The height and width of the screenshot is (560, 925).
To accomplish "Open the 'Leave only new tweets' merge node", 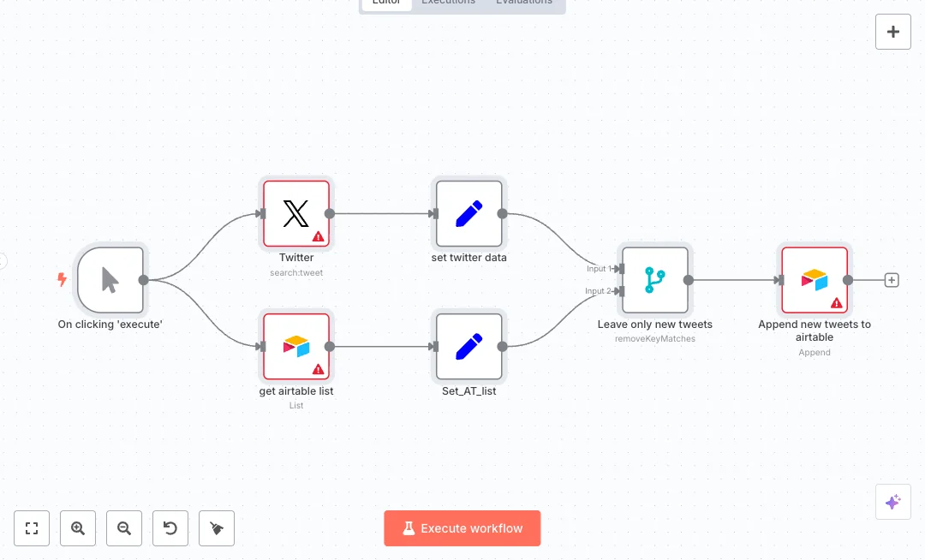I will coord(655,280).
